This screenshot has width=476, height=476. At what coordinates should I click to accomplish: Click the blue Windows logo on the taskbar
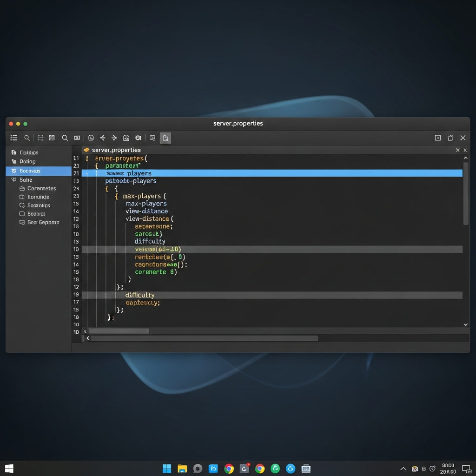pos(167,469)
